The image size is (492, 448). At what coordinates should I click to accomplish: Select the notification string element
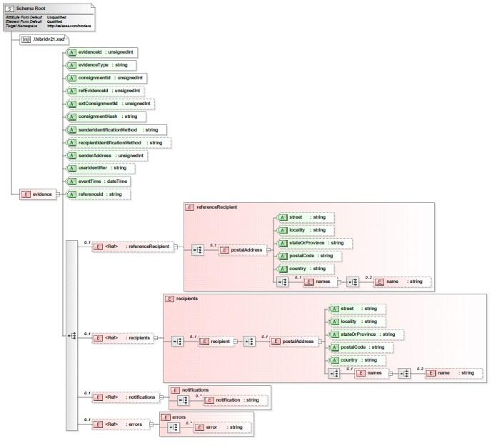pyautogui.click(x=236, y=400)
